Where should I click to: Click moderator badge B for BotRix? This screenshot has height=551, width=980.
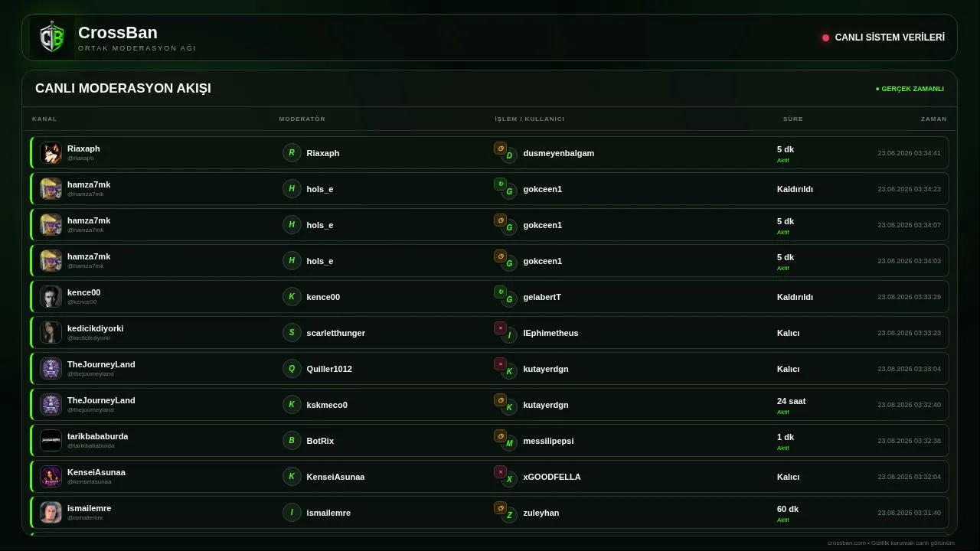[x=292, y=441]
